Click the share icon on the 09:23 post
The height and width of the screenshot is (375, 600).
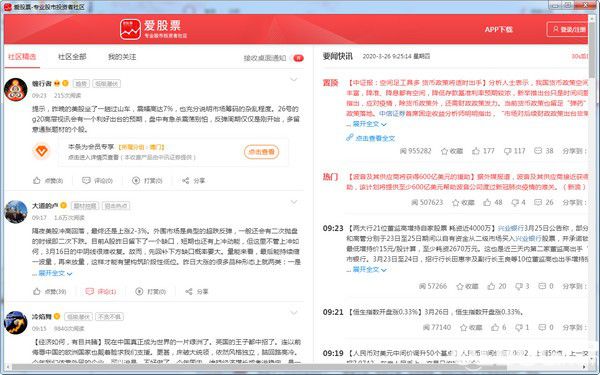186,180
